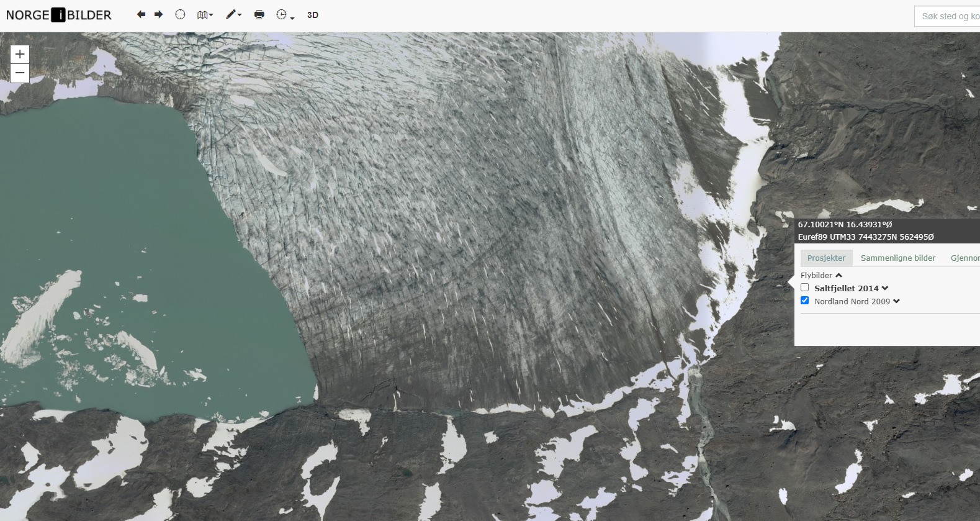Zoom in with the plus button

pyautogui.click(x=20, y=55)
